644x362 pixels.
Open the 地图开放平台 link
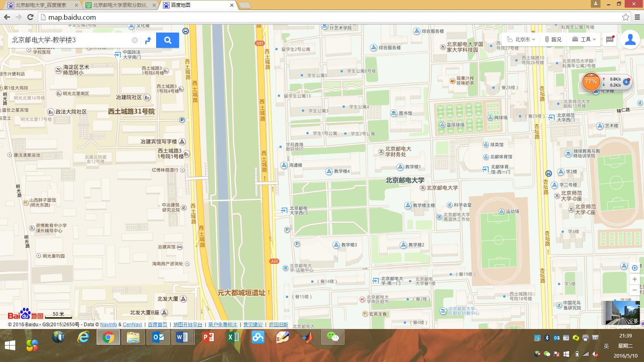[188, 325]
